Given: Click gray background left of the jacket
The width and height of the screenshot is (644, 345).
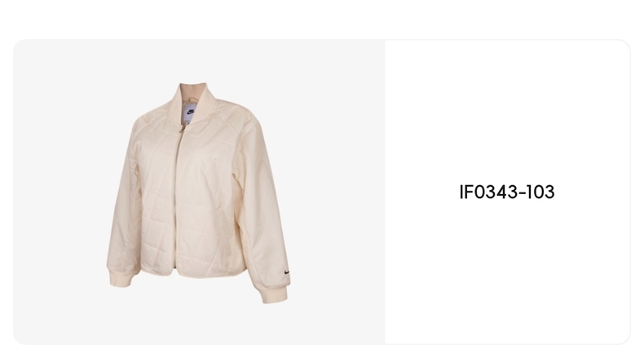Looking at the screenshot, I should click(60, 193).
